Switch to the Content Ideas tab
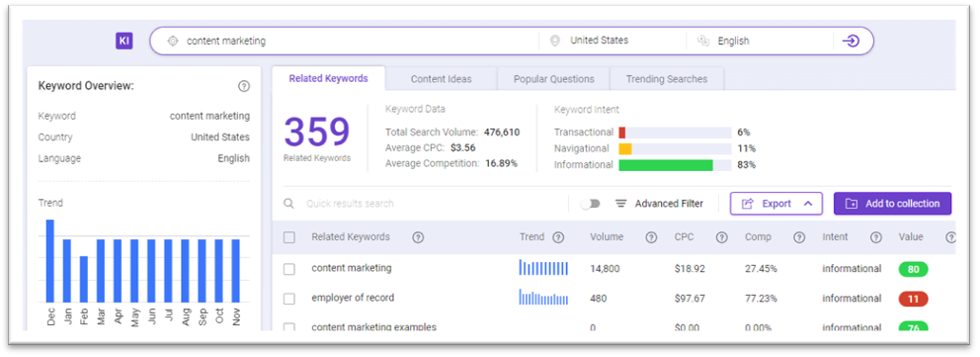980x357 pixels. (442, 79)
